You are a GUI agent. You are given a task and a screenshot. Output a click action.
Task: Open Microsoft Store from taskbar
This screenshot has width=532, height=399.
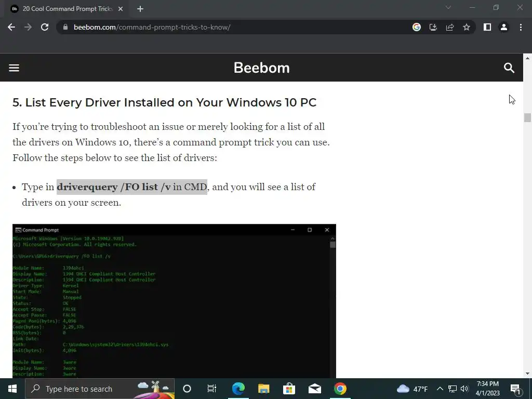(x=289, y=389)
